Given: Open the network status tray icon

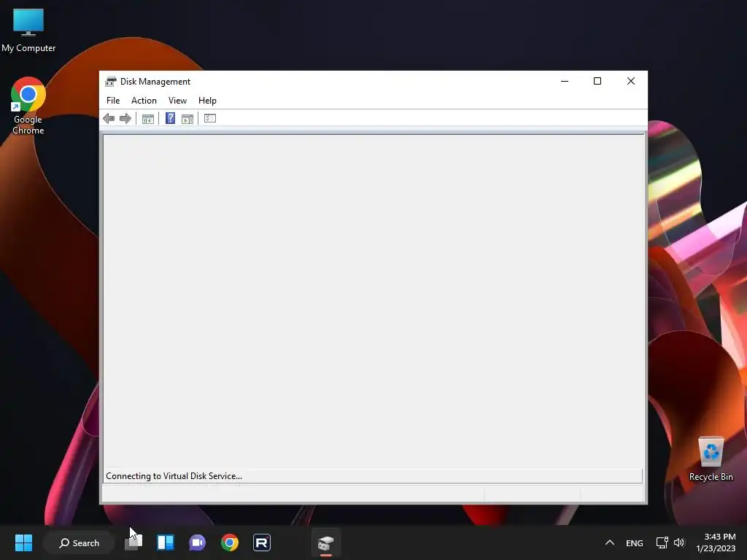Looking at the screenshot, I should point(662,542).
